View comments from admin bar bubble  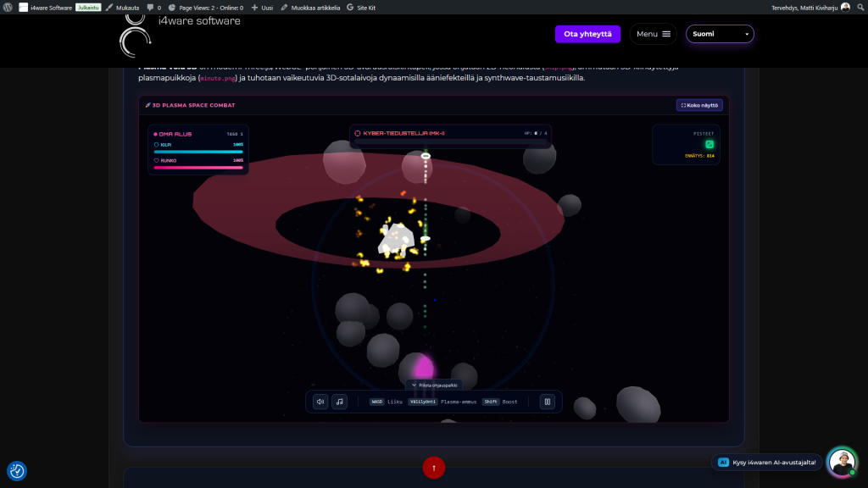point(154,8)
